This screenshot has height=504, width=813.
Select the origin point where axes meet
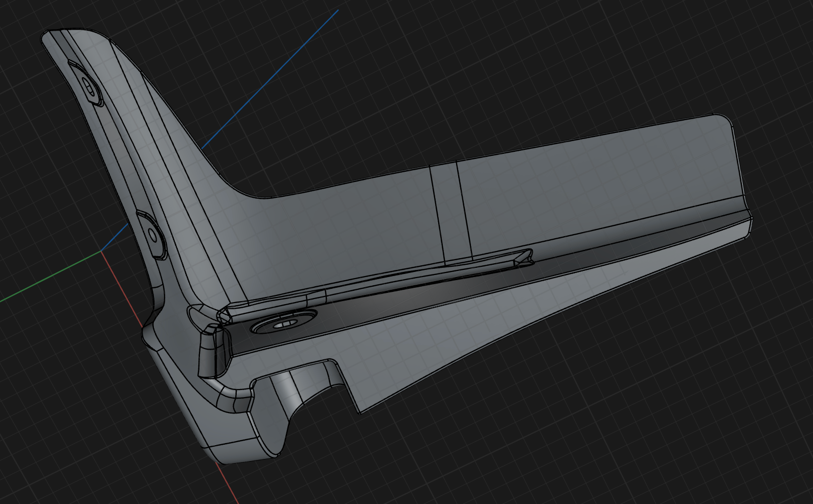(x=102, y=251)
